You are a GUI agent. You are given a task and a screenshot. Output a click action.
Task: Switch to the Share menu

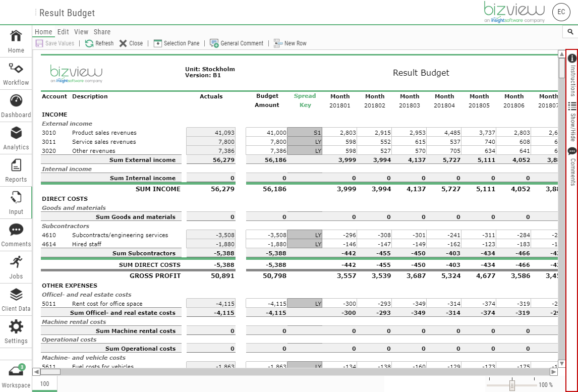point(102,31)
